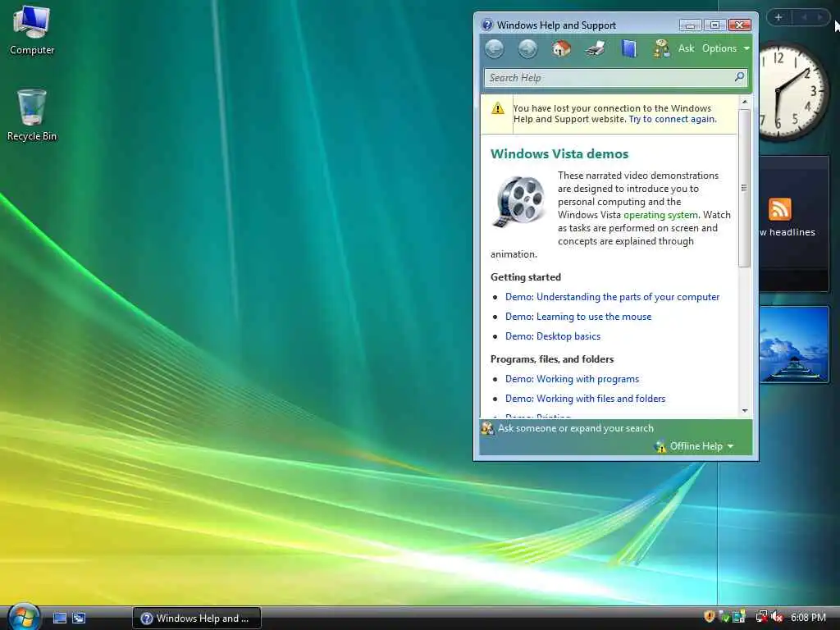Open the Computer desktop icon
The height and width of the screenshot is (630, 840).
32,30
